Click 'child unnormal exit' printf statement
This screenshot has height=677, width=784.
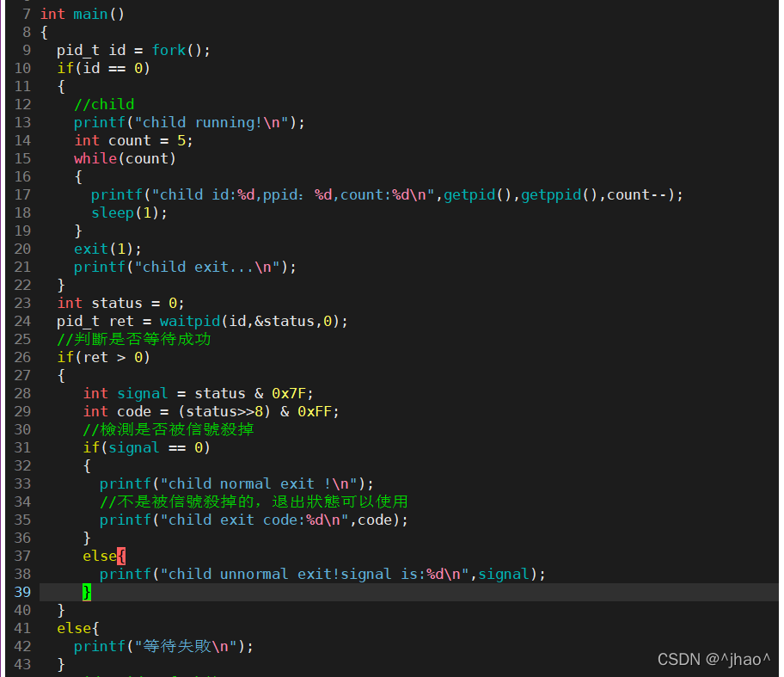pyautogui.click(x=322, y=574)
